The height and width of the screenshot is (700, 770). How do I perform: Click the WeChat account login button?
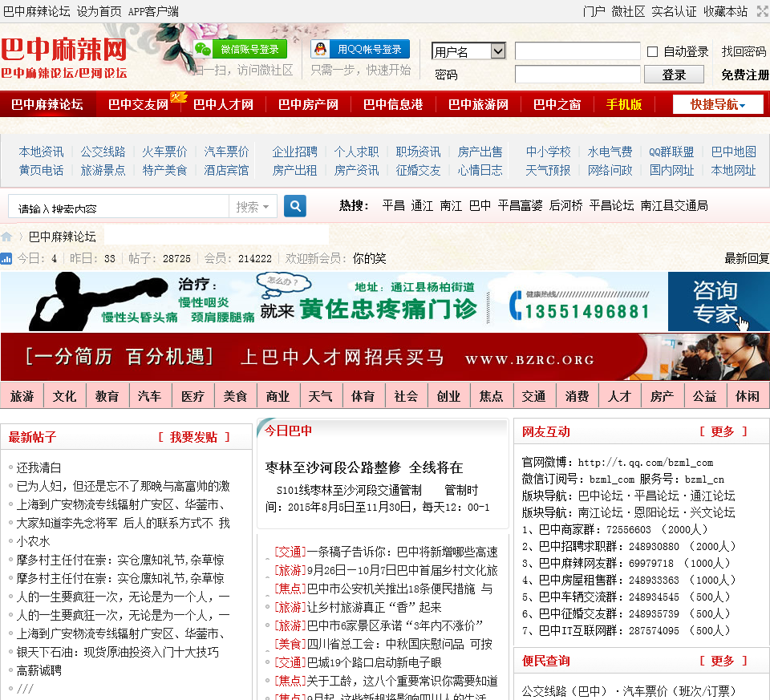coord(240,49)
